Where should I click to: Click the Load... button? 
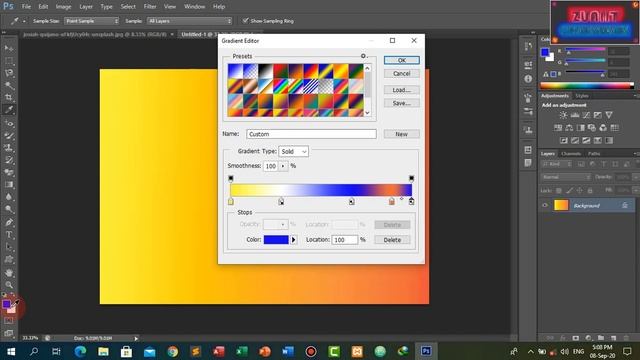tap(402, 90)
